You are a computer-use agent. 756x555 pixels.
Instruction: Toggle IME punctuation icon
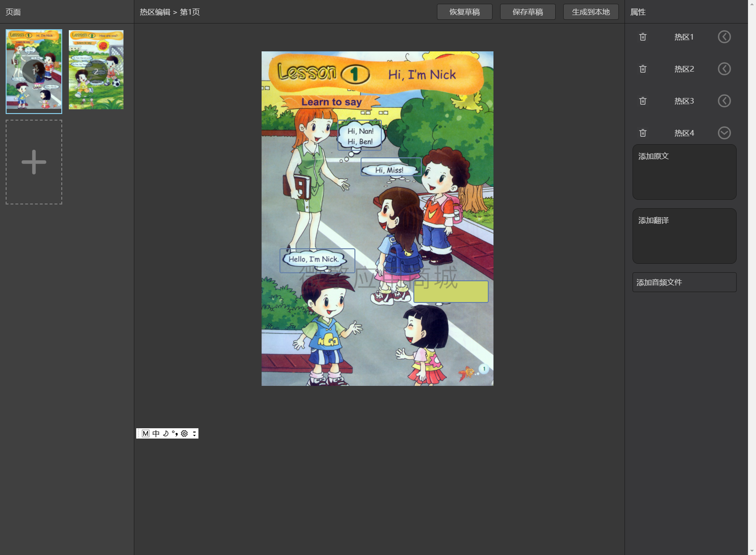[x=175, y=433]
